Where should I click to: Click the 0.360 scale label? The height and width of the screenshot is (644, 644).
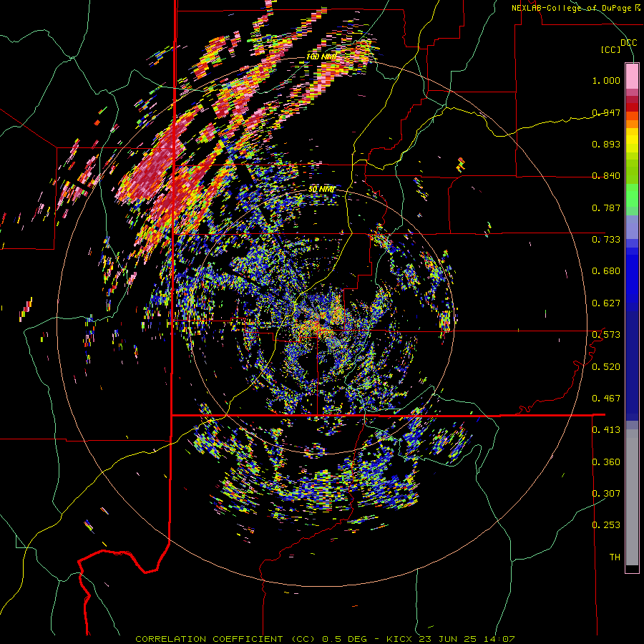pyautogui.click(x=606, y=462)
